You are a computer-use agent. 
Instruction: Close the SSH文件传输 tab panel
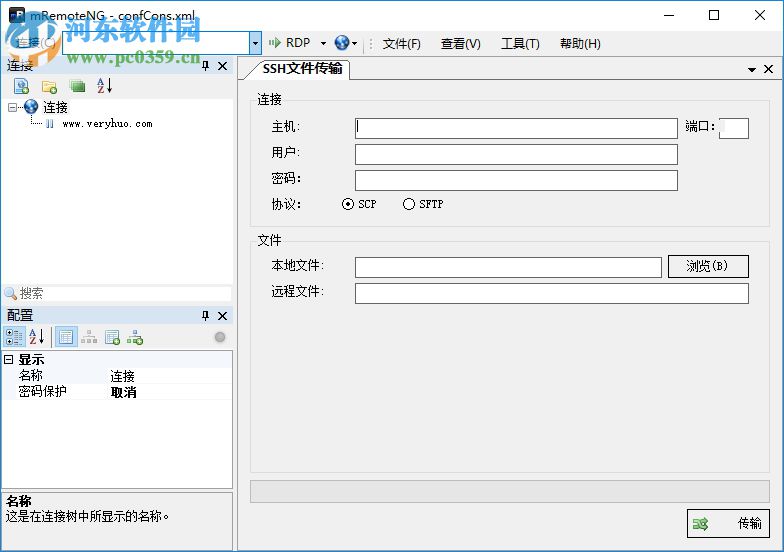point(768,69)
